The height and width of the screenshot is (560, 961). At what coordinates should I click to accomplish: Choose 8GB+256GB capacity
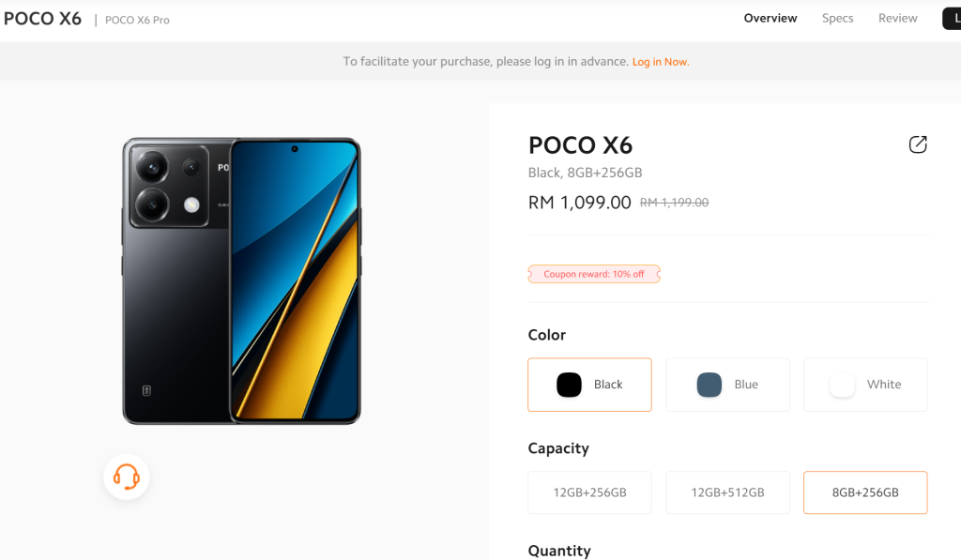click(x=865, y=492)
